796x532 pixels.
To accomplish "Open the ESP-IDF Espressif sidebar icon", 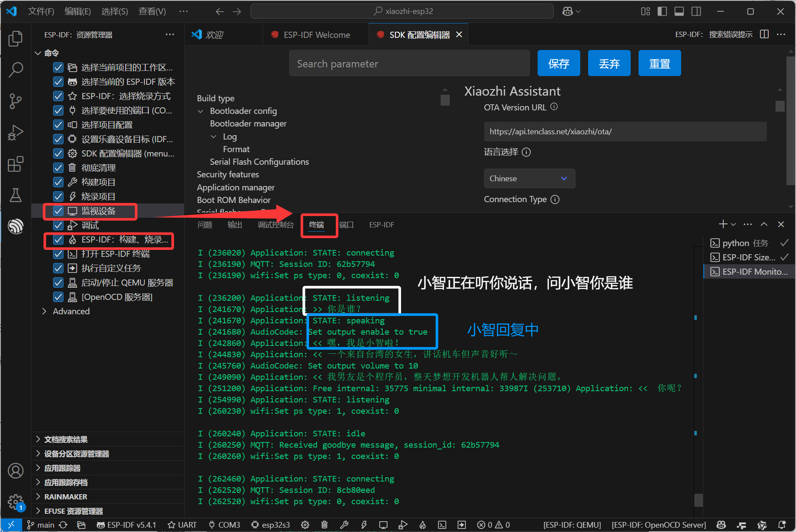I will coord(16,226).
